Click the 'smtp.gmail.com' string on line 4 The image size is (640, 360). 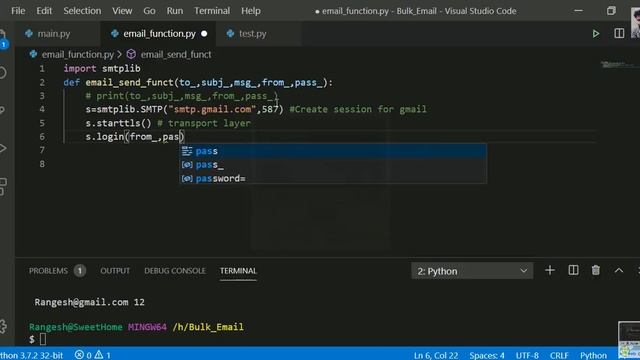pyautogui.click(x=212, y=109)
